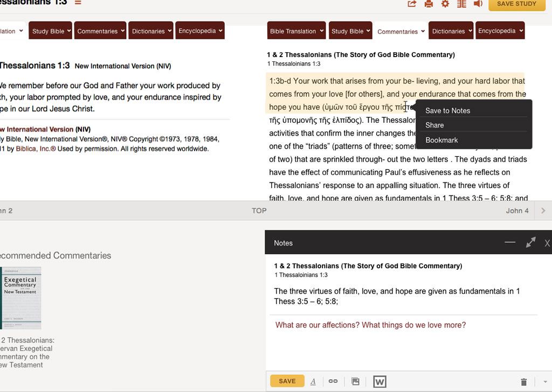Open the left Dictionaries dropdown
The height and width of the screenshot is (392, 552).
(151, 31)
